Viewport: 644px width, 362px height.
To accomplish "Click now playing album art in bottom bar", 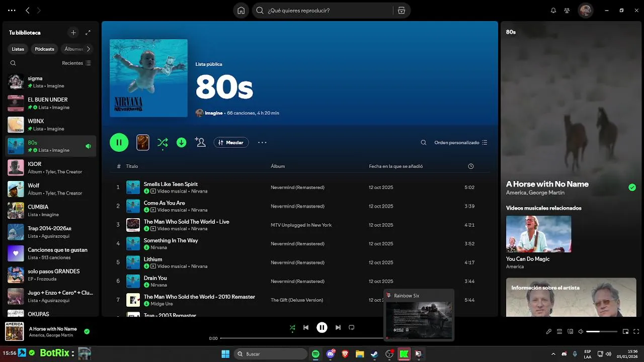I will [15, 332].
